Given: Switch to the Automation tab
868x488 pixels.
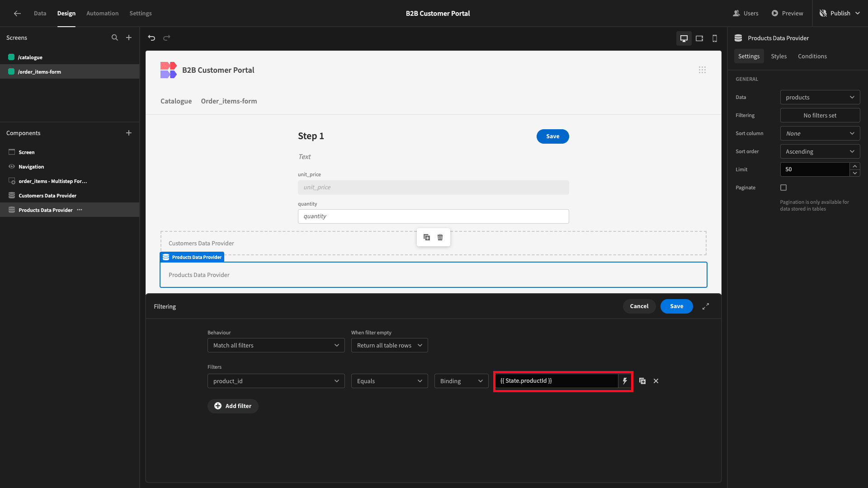Looking at the screenshot, I should point(102,13).
